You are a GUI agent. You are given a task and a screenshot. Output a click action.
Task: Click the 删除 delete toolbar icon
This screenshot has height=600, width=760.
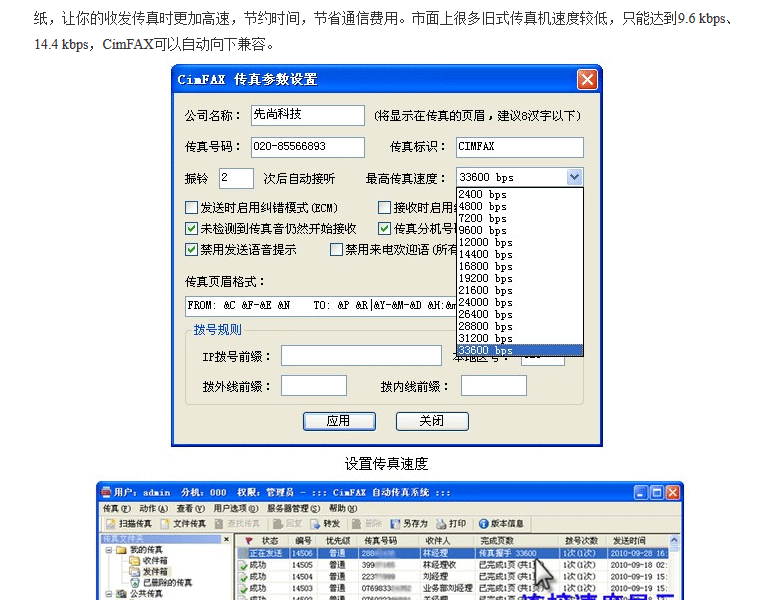point(357,523)
